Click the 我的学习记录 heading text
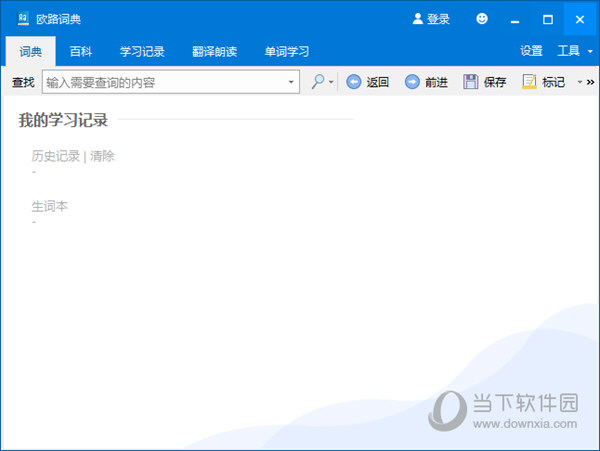This screenshot has height=451, width=600. [64, 120]
